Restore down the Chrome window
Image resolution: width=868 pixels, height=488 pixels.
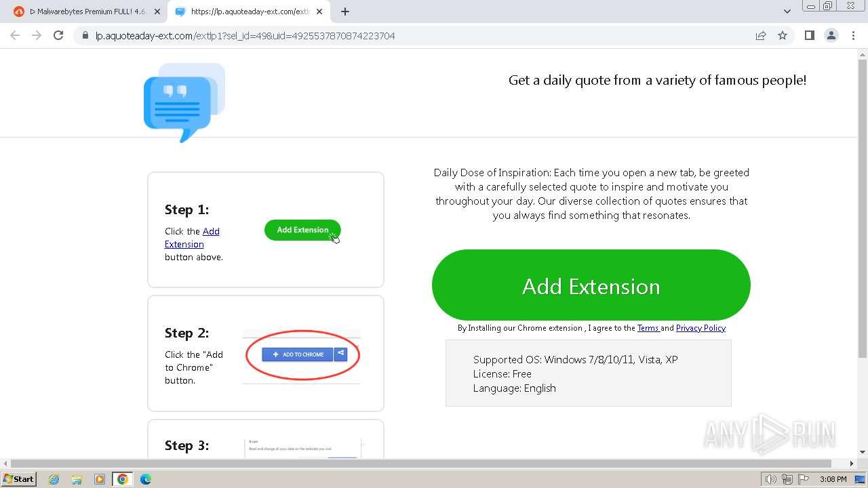828,6
